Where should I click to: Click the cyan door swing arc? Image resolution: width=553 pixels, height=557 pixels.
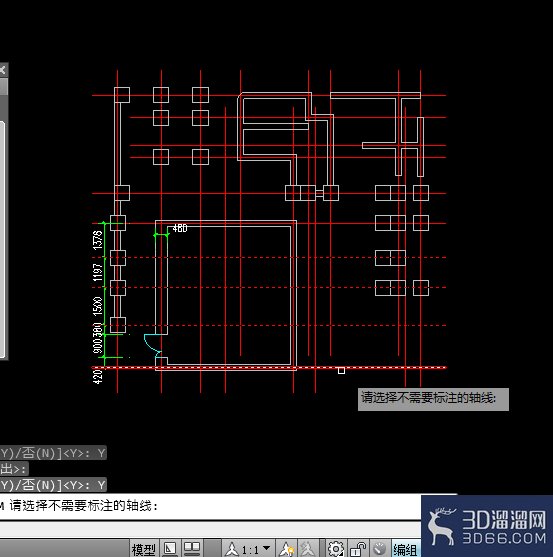click(151, 344)
